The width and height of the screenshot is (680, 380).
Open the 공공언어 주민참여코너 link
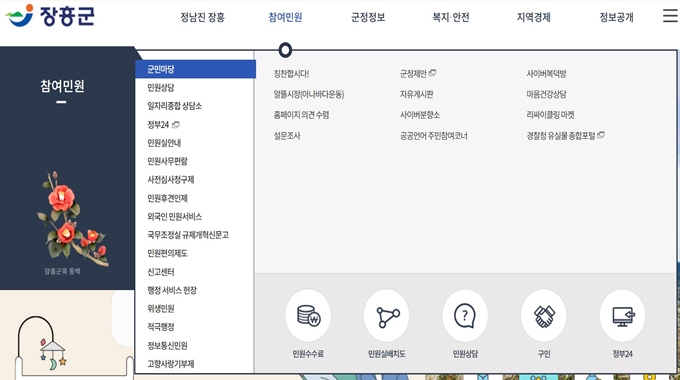(433, 136)
